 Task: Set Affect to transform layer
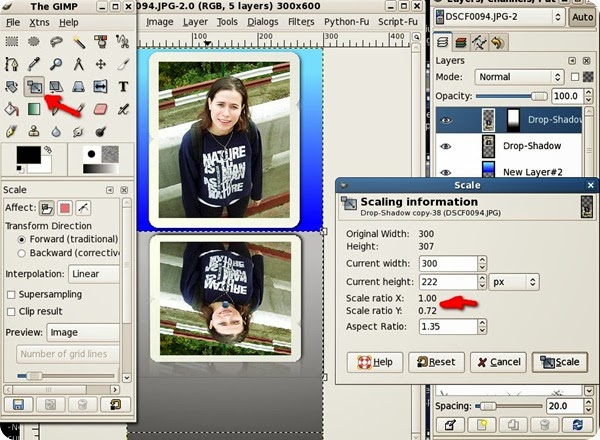(47, 208)
